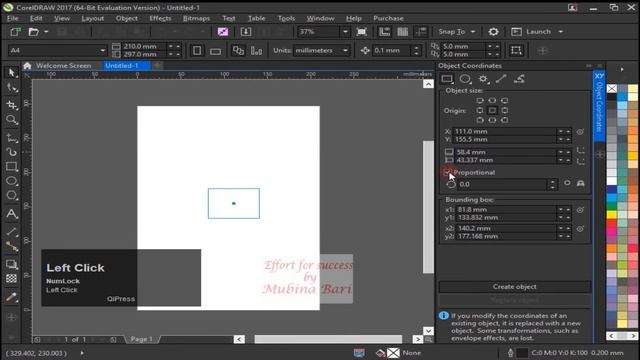
Task: Click the Open folder icon
Action: 33,31
